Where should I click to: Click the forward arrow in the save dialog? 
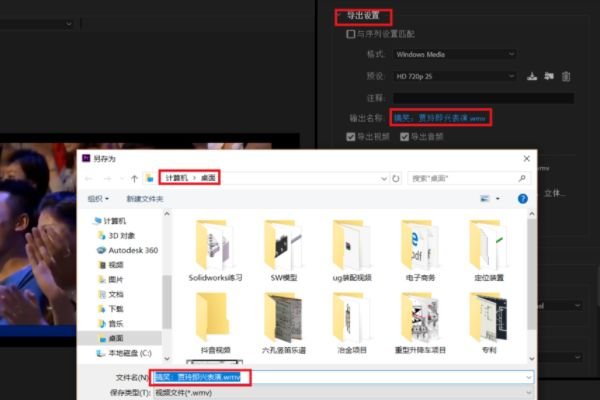pos(108,178)
